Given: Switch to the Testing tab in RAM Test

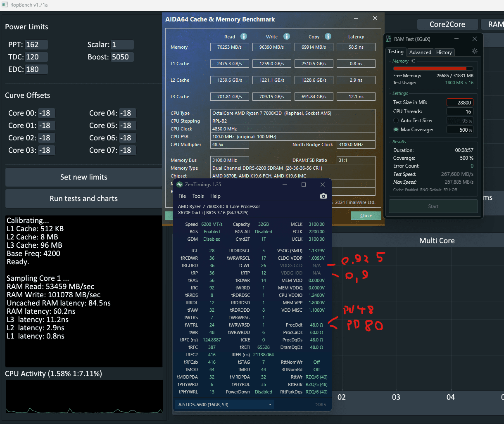Looking at the screenshot, I should click(x=395, y=52).
